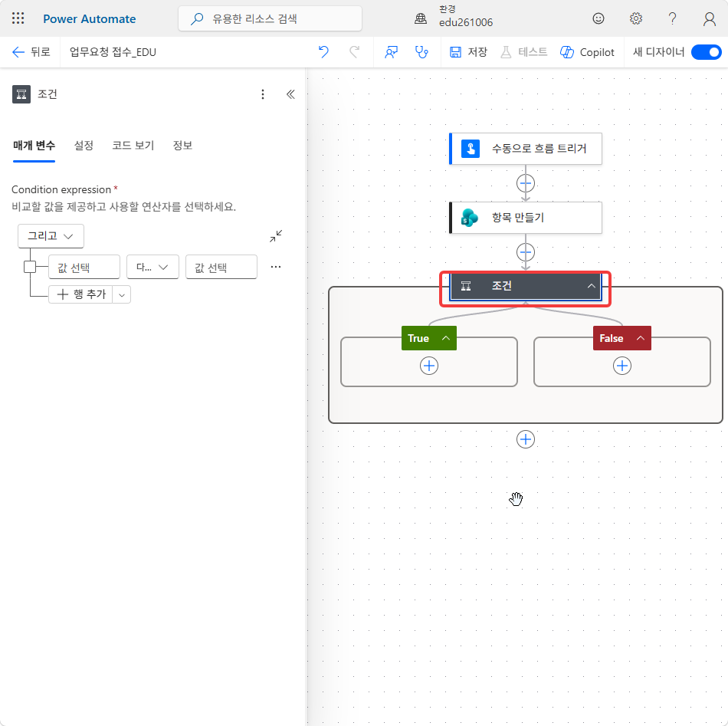Select the 조건 card on canvas
The image size is (728, 726).
click(x=525, y=286)
